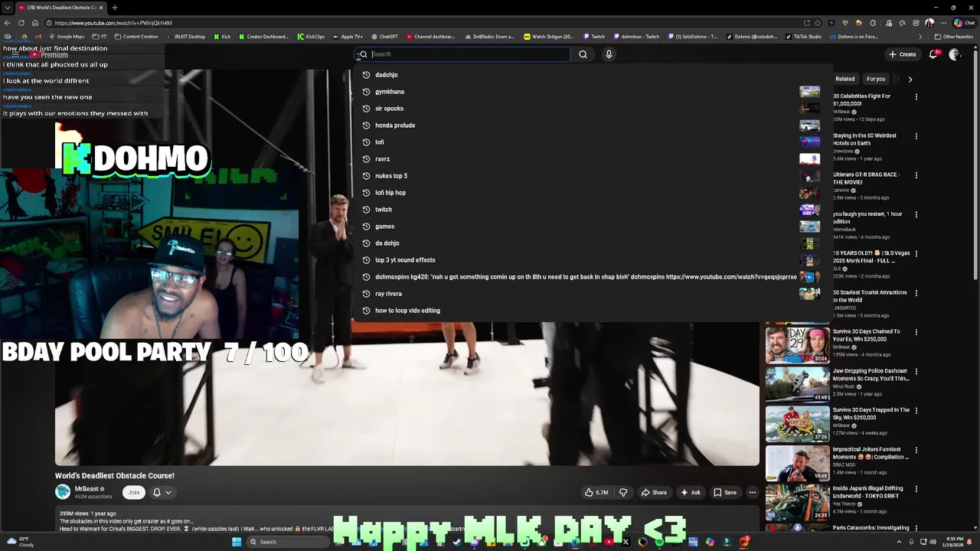Activate voice search microphone icon
Image resolution: width=980 pixels, height=551 pixels.
(x=609, y=54)
